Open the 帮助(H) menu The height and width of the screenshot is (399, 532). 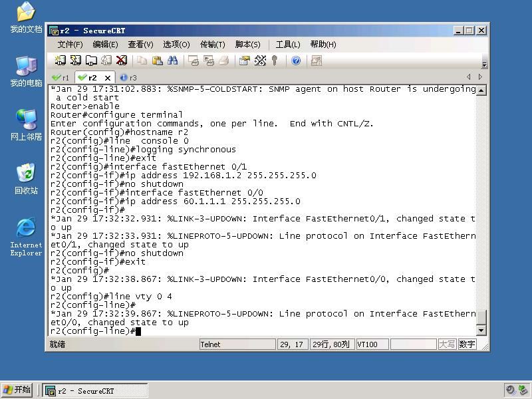point(323,45)
